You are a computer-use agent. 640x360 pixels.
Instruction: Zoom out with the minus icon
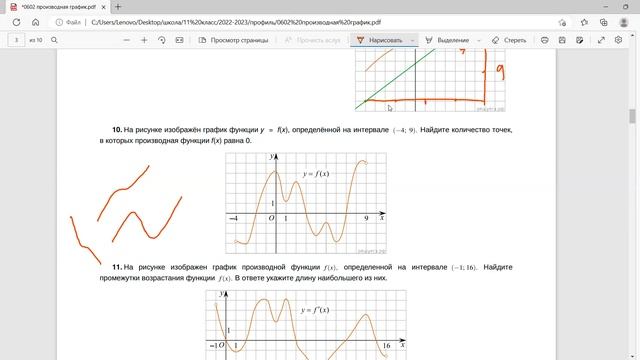point(127,40)
